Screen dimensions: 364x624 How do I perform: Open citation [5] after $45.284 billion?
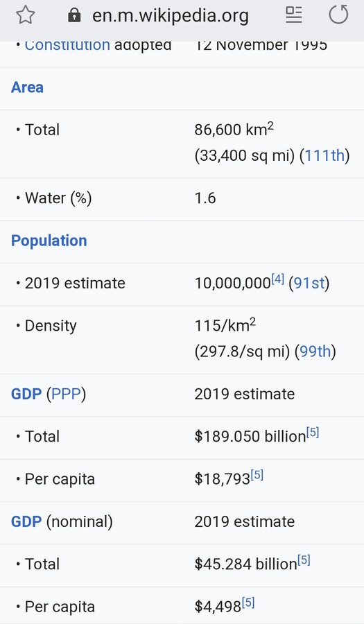point(304,560)
